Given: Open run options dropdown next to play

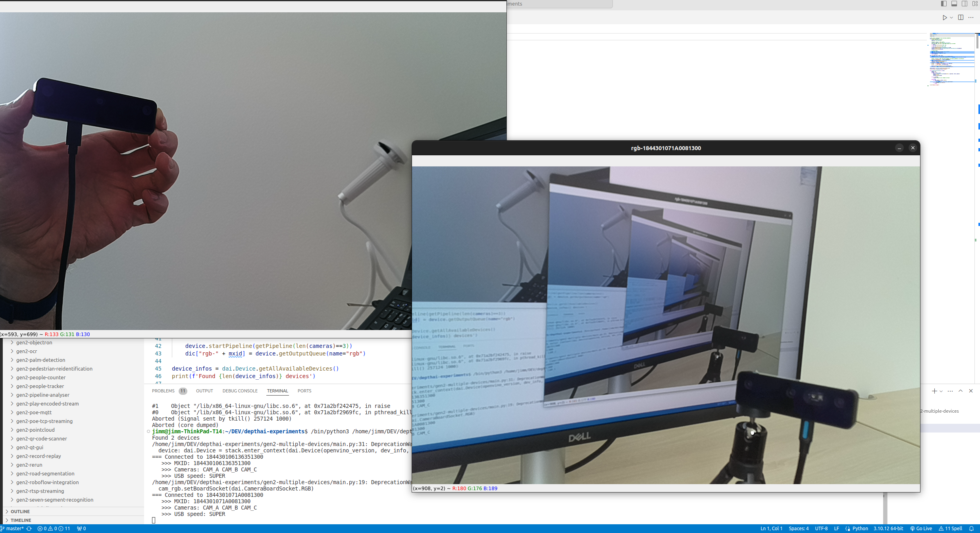Looking at the screenshot, I should point(951,17).
